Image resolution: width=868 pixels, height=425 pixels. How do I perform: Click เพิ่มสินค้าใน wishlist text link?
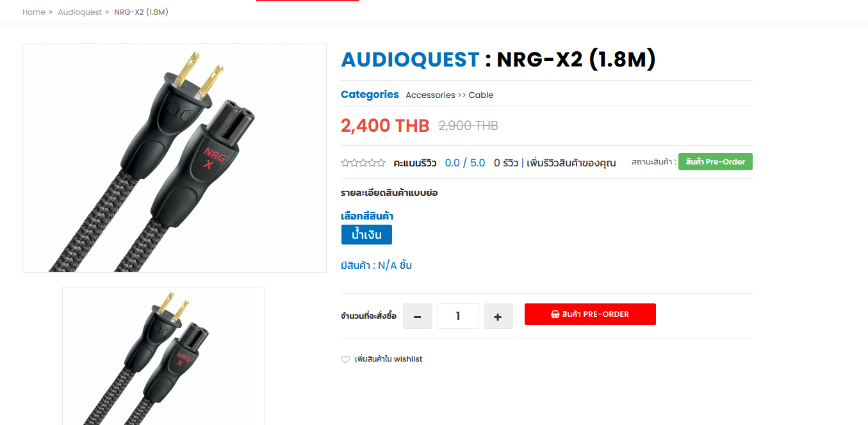(x=389, y=359)
